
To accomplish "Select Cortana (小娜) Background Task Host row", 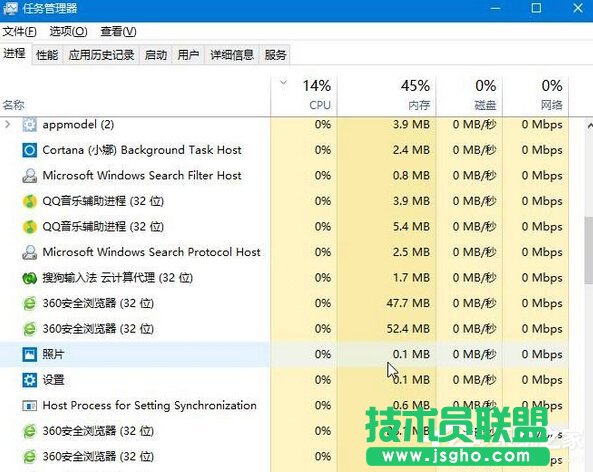I will coord(284,150).
